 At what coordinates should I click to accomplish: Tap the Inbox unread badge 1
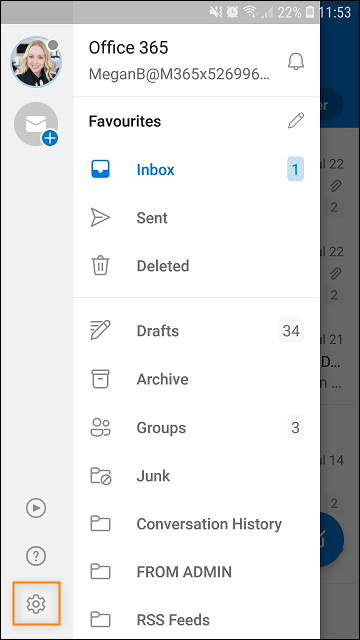pyautogui.click(x=295, y=169)
